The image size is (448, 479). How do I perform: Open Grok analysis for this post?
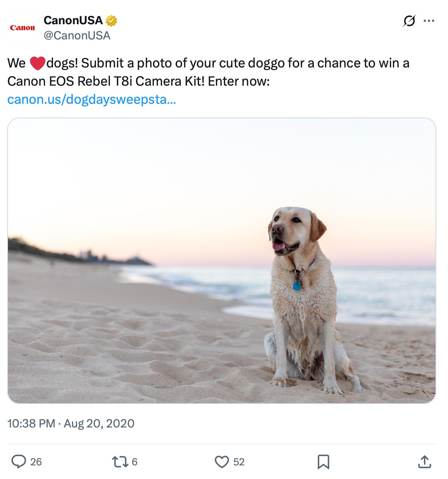(x=409, y=22)
